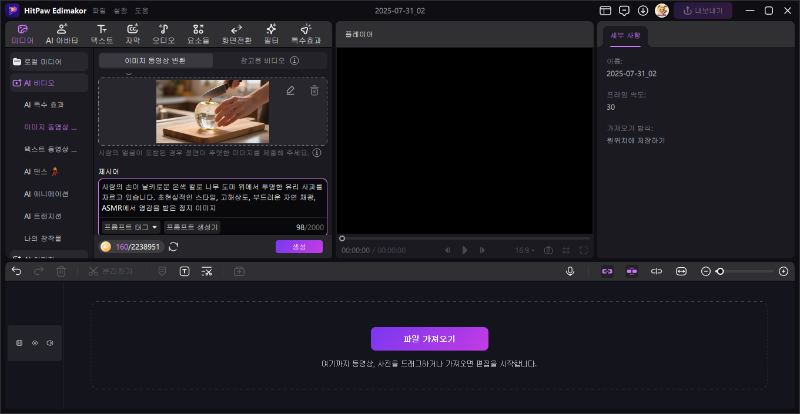Toggle the second purple magnet icon

[632, 272]
